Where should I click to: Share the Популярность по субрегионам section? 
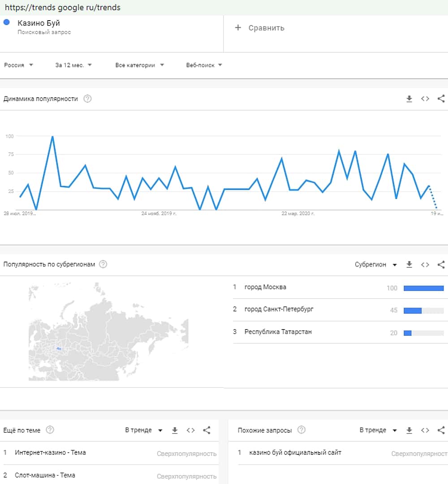(441, 265)
